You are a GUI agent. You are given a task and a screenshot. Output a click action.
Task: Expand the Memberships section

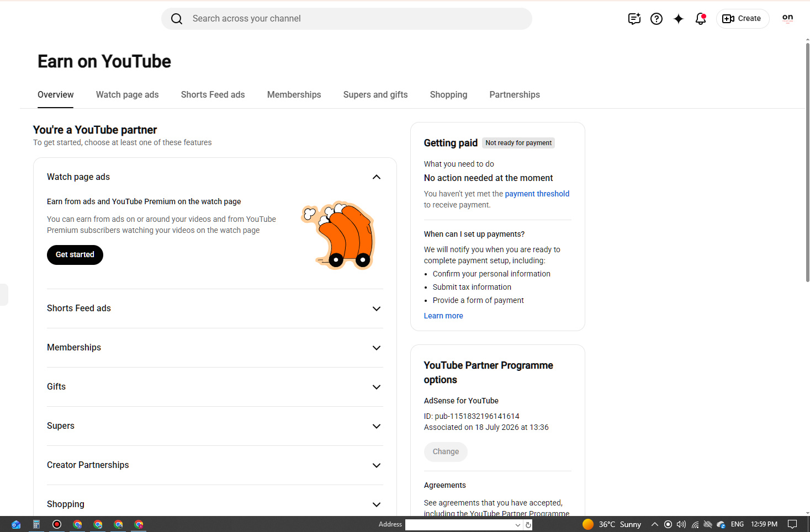pos(377,348)
